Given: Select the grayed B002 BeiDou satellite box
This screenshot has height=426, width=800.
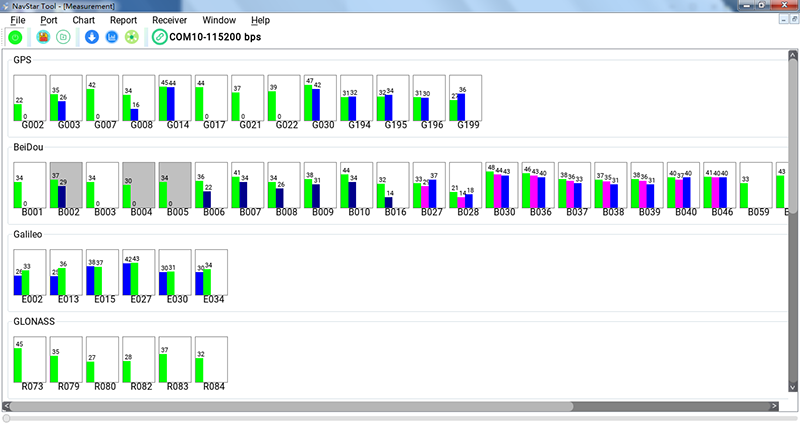Looking at the screenshot, I should click(x=67, y=188).
